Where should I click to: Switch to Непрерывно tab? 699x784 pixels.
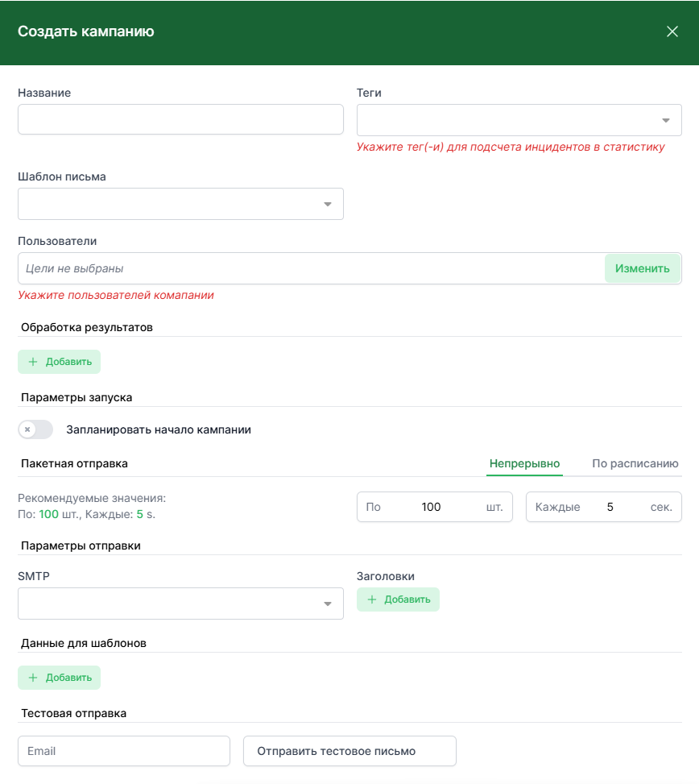(524, 463)
